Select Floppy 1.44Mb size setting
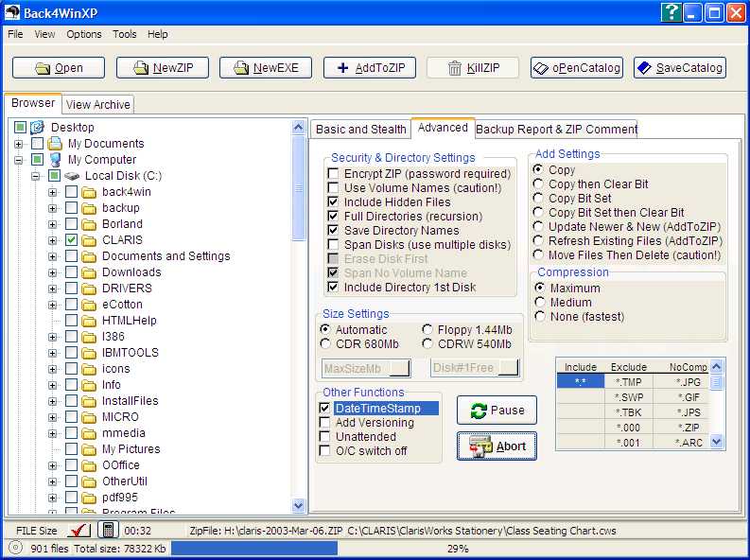 click(x=427, y=330)
